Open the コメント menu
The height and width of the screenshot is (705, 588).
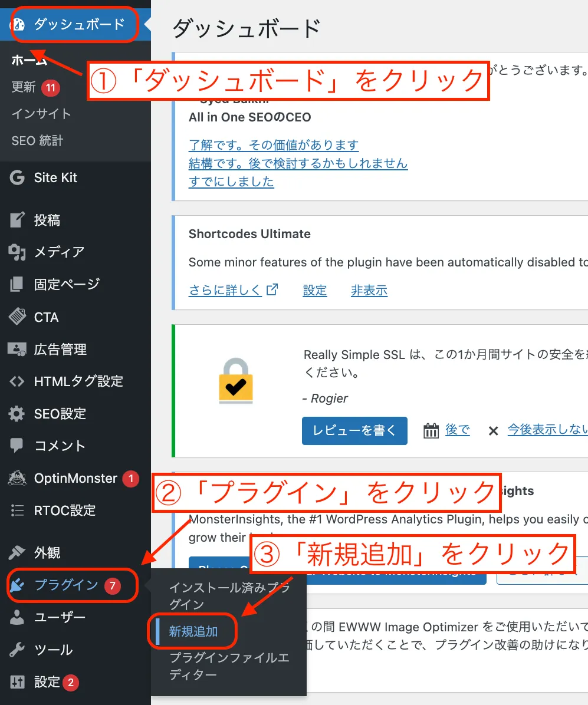[x=60, y=446]
